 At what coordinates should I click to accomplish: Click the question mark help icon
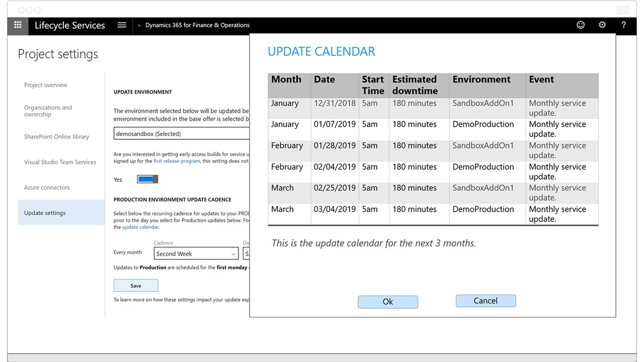(624, 25)
